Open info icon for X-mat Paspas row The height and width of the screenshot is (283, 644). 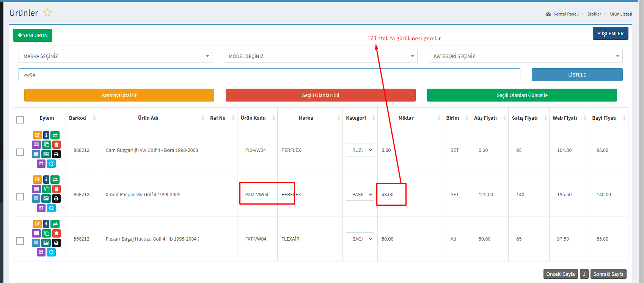coord(46,180)
